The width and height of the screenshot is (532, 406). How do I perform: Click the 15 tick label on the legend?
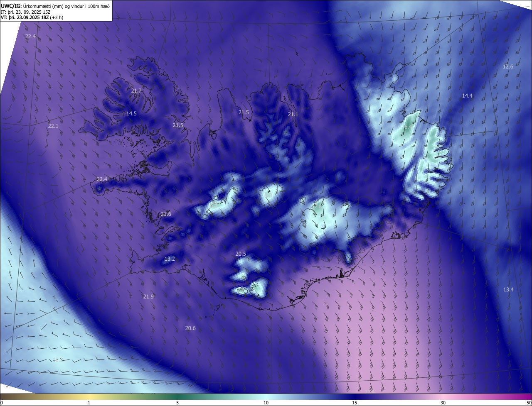(355, 403)
